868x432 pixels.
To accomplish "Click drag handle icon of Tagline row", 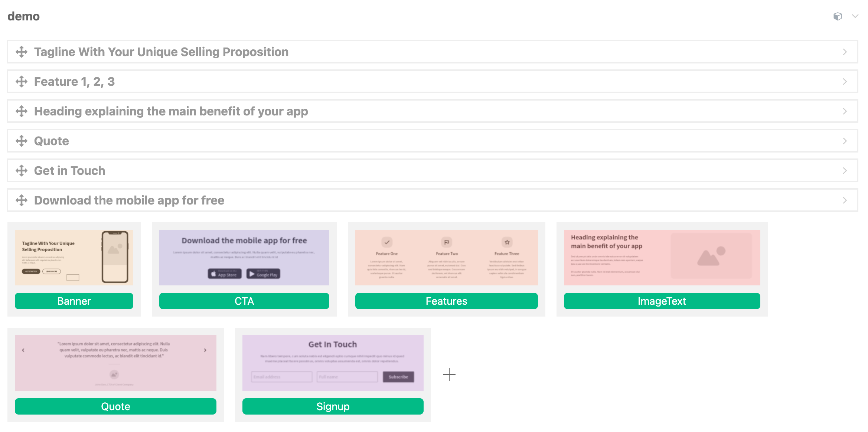I will click(x=22, y=52).
